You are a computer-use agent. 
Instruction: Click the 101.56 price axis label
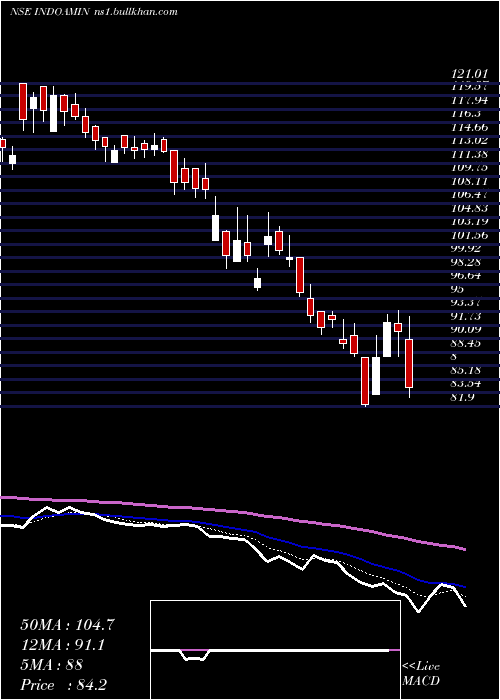pyautogui.click(x=469, y=235)
